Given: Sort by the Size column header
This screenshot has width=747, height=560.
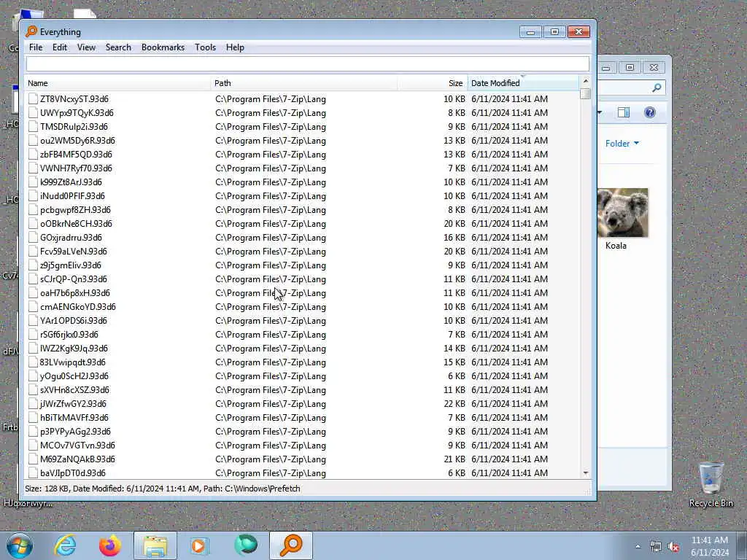Looking at the screenshot, I should pyautogui.click(x=433, y=83).
